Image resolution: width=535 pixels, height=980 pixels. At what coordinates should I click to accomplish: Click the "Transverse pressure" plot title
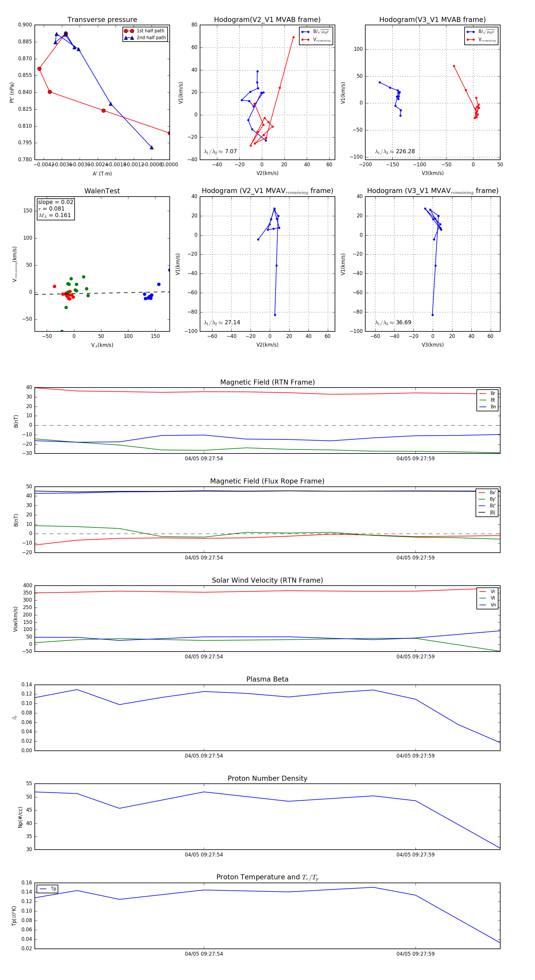pos(102,20)
